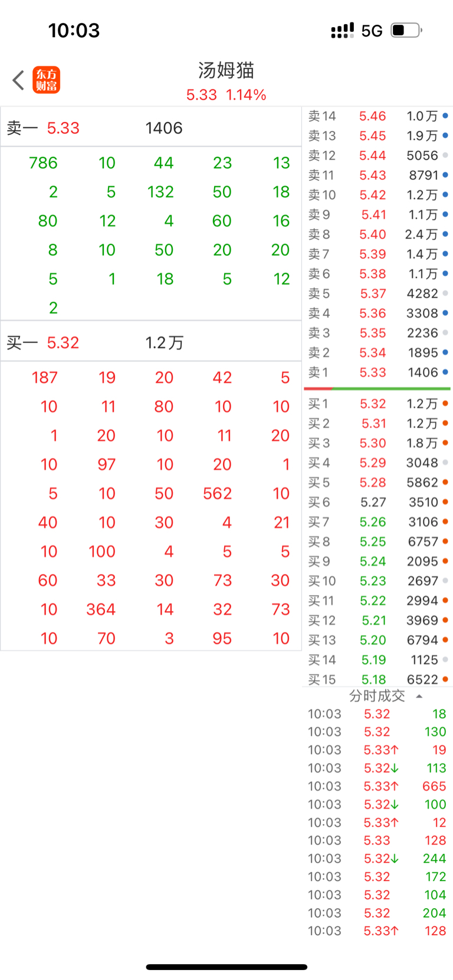453x980 pixels.
Task: Select the 买13 5.20 order row
Action: coord(377,641)
